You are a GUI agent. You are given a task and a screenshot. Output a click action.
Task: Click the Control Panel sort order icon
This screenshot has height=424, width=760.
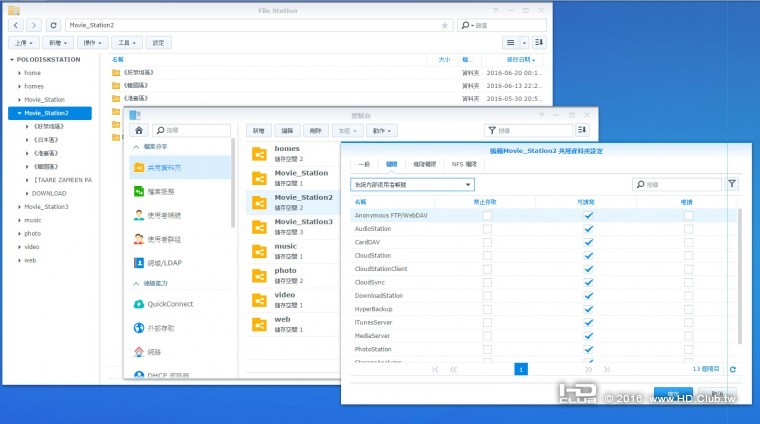(x=583, y=130)
